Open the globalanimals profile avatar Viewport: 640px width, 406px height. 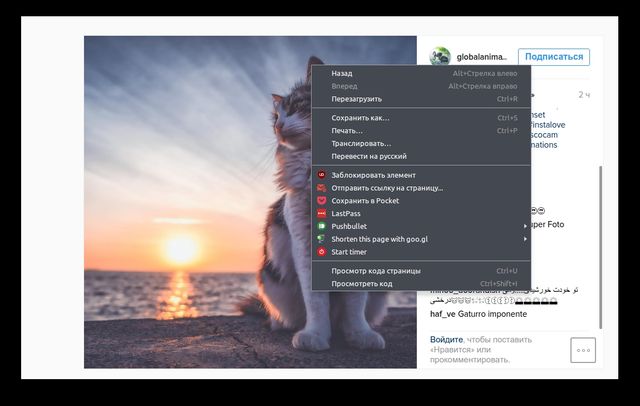440,57
